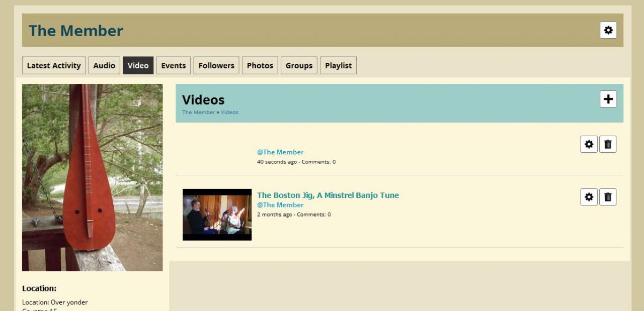View the Followers tab

click(216, 65)
